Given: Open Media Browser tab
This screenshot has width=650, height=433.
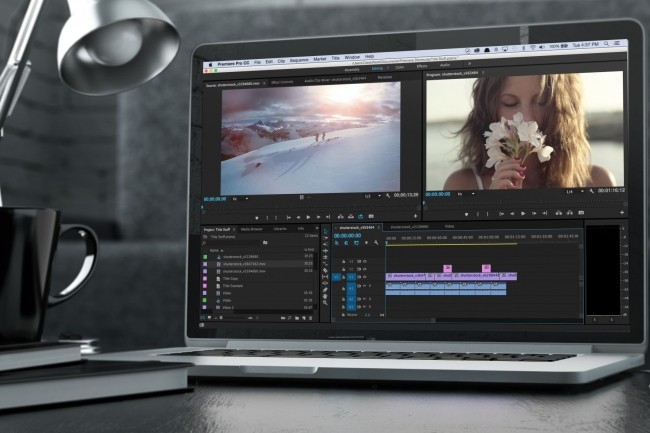Looking at the screenshot, I should (252, 229).
